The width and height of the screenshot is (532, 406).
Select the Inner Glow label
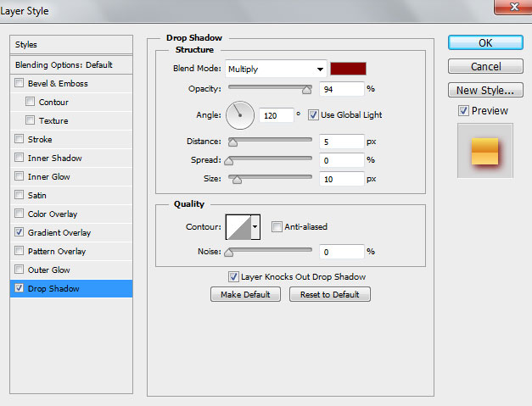49,176
